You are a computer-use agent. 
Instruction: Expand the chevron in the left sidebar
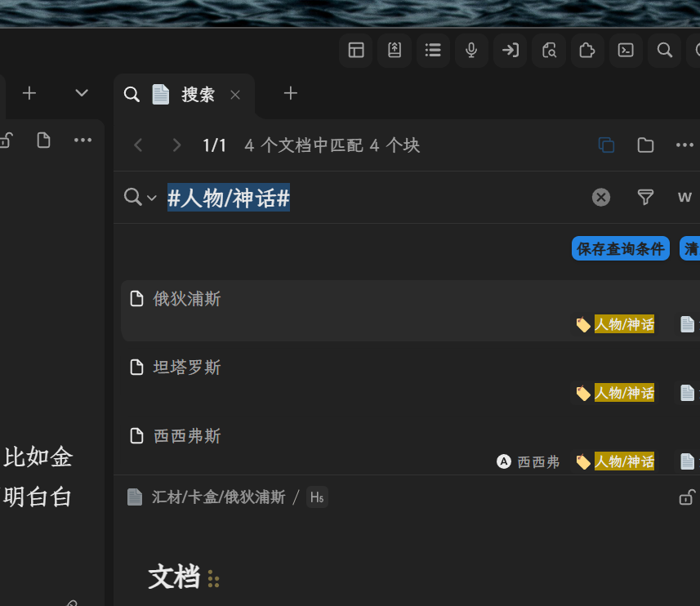pyautogui.click(x=81, y=92)
